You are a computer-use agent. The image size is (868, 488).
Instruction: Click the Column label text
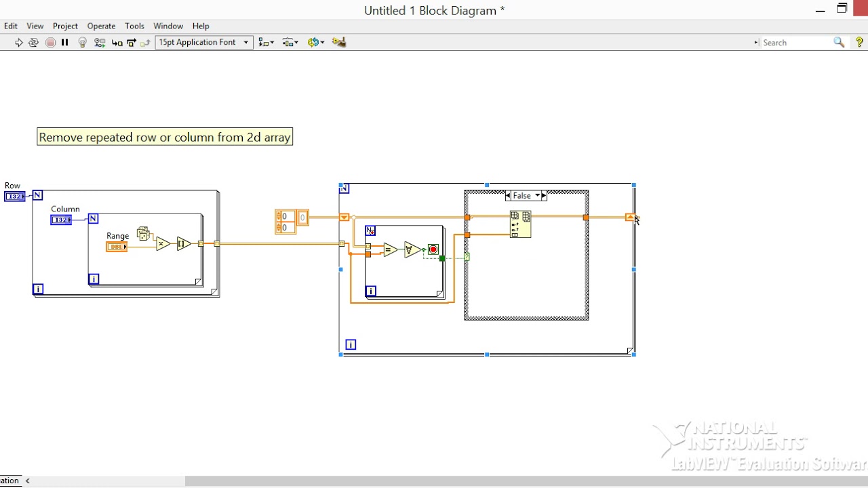(65, 209)
